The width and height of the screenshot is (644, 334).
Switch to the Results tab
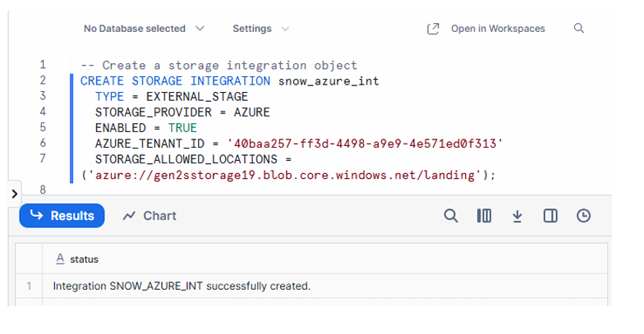(x=62, y=216)
